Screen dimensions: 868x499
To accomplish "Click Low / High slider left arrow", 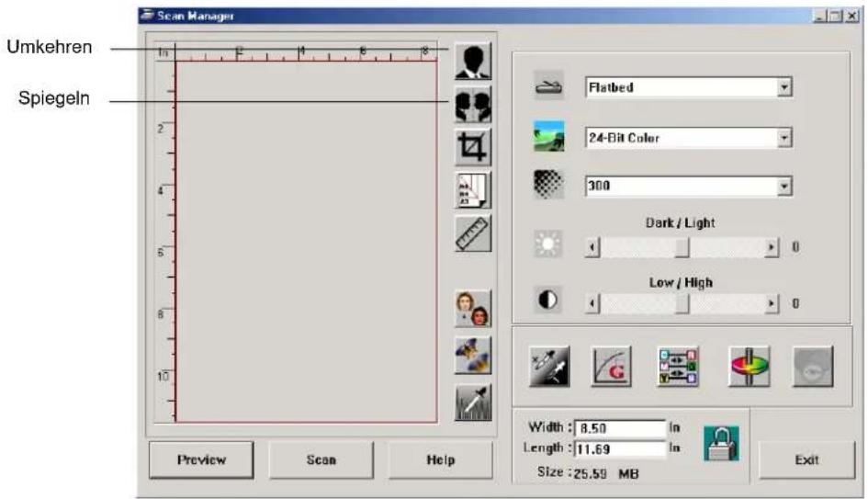I will tap(592, 303).
